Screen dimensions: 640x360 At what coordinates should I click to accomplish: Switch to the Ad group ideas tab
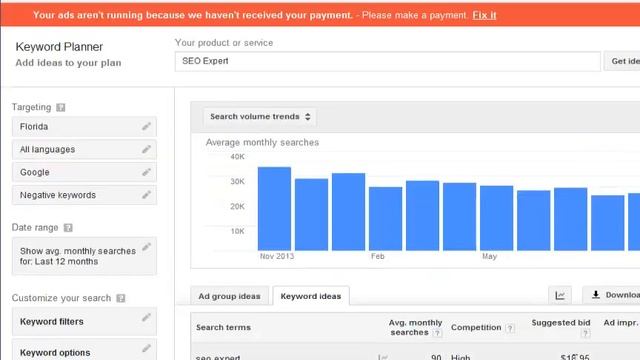[x=229, y=296]
